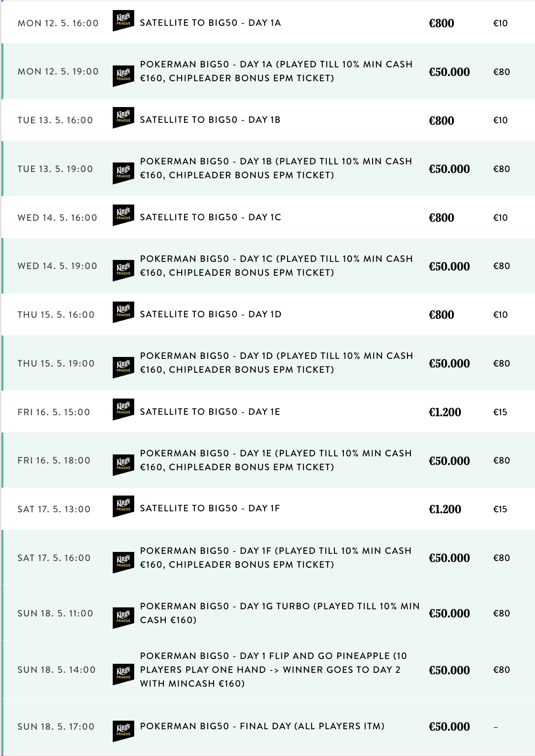Click €15 buy-in on Saturday satellite
Viewport: 535px width, 756px height.
pyautogui.click(x=500, y=509)
